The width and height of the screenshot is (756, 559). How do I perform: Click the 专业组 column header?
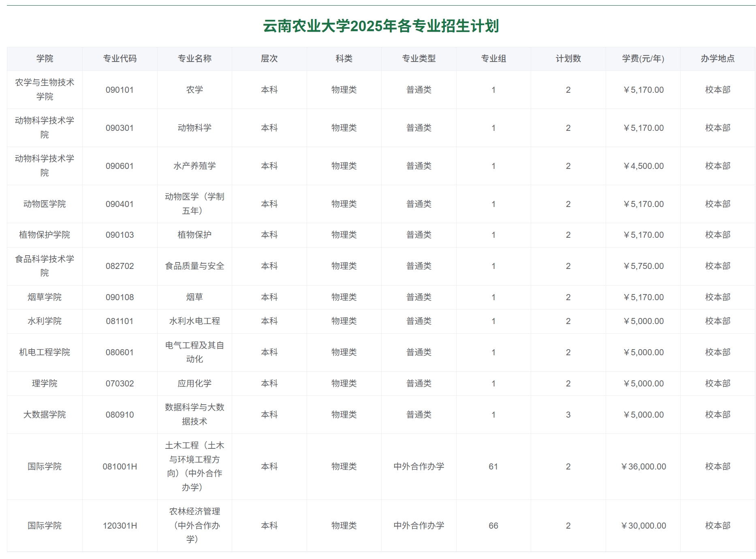(493, 58)
